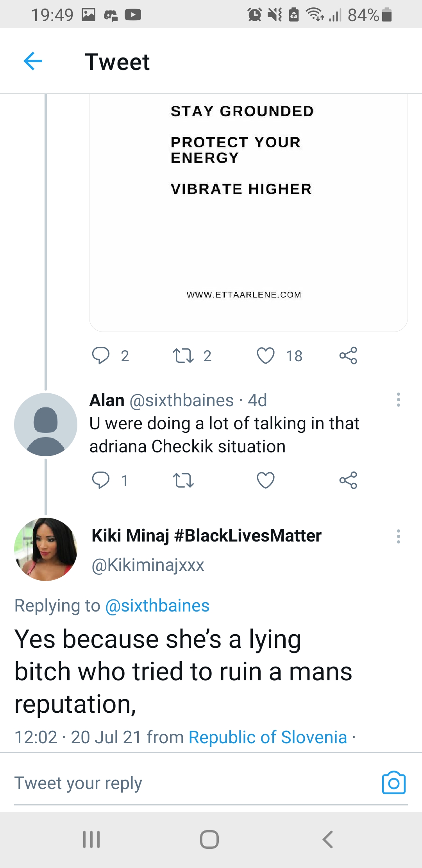The width and height of the screenshot is (422, 868).
Task: View Kiki Minaj's profile picture
Action: (x=46, y=549)
